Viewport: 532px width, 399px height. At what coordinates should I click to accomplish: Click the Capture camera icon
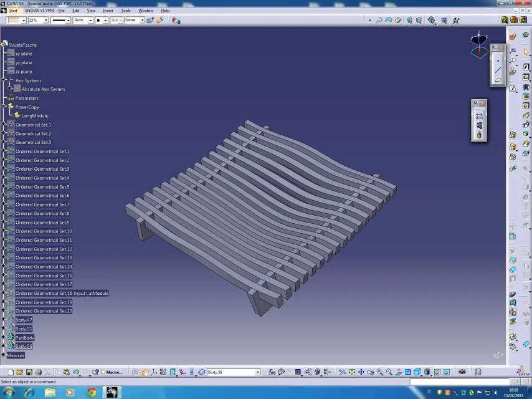tap(462, 372)
